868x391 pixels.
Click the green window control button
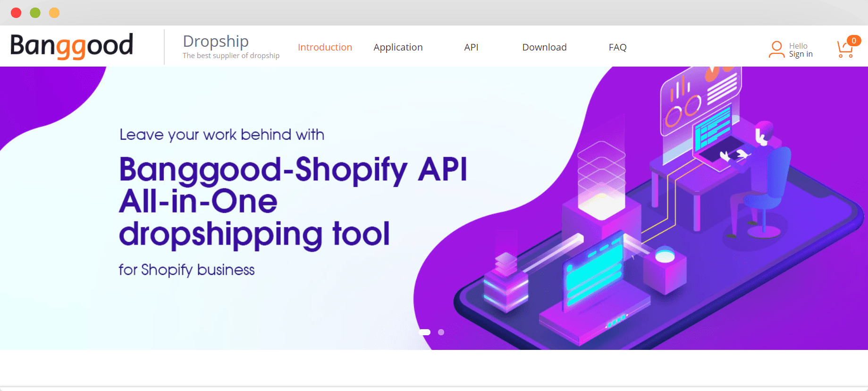35,13
